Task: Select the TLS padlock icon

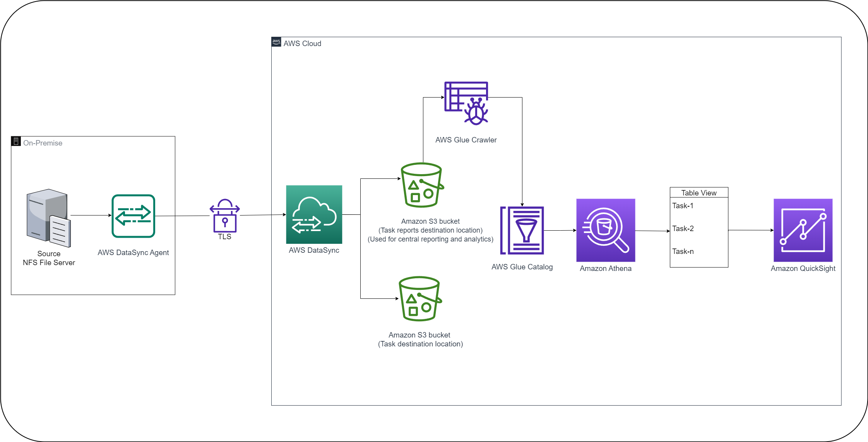Action: (x=224, y=216)
